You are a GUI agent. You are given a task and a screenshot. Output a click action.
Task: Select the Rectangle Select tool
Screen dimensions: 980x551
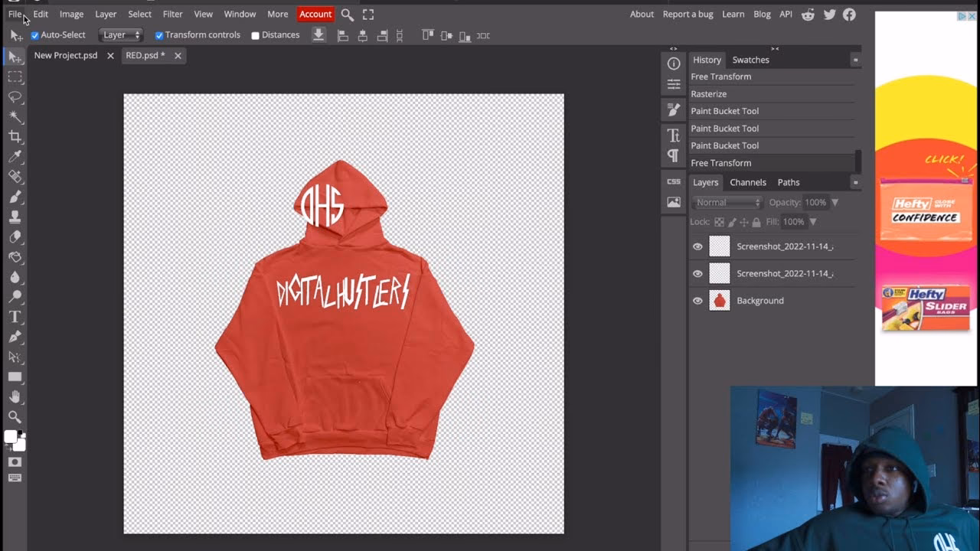(15, 77)
